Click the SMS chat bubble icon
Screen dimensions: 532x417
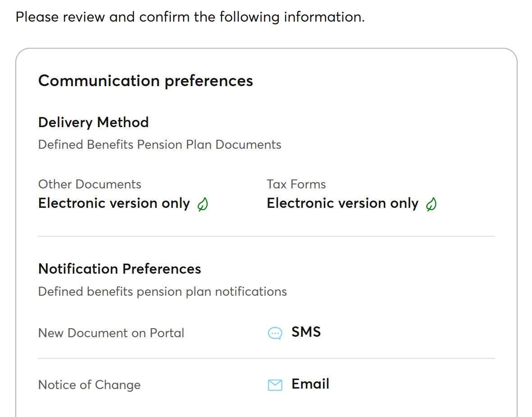pyautogui.click(x=275, y=333)
